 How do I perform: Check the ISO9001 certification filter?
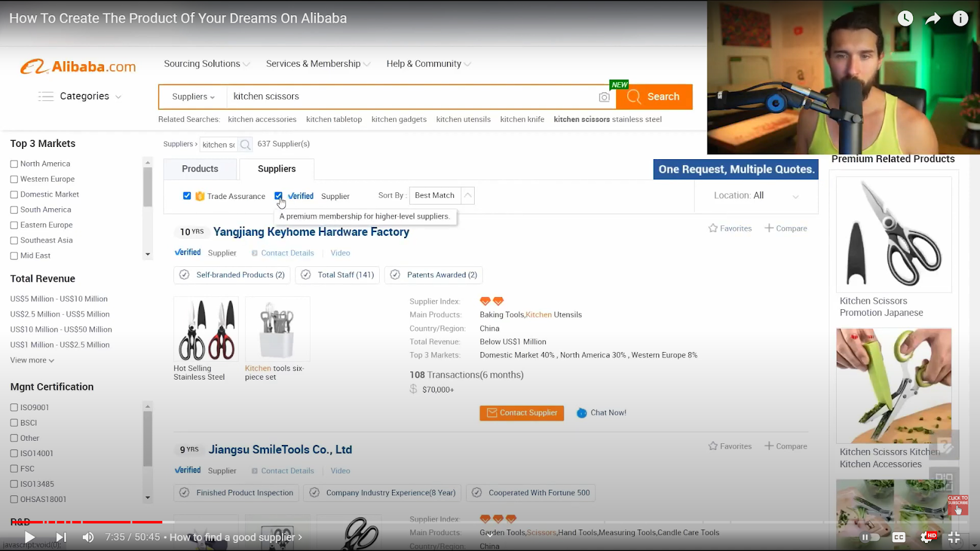coord(14,408)
